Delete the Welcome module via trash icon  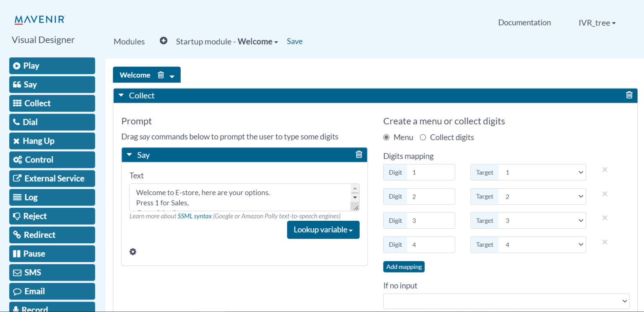point(161,75)
